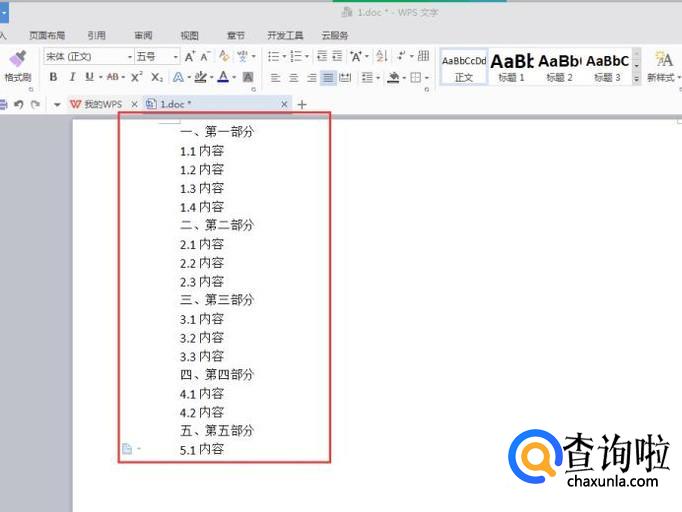
Task: Toggle italic formatting
Action: (x=72, y=77)
